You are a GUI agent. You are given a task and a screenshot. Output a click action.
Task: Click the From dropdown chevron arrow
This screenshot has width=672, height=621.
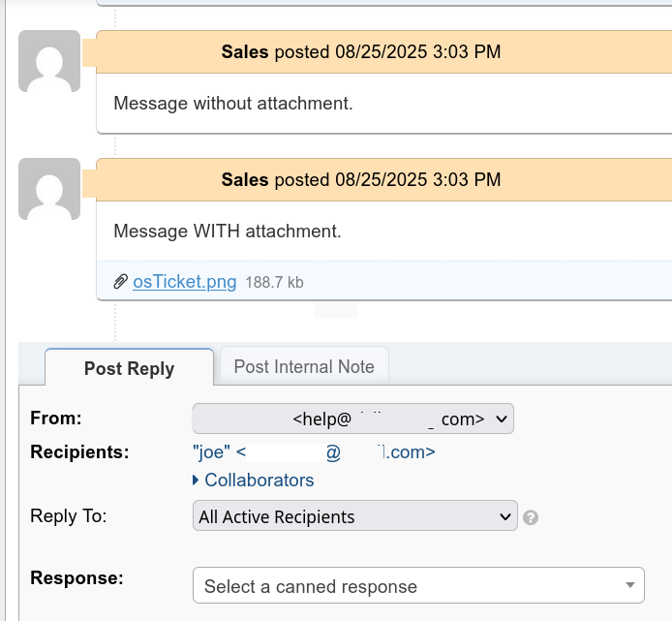(x=501, y=419)
